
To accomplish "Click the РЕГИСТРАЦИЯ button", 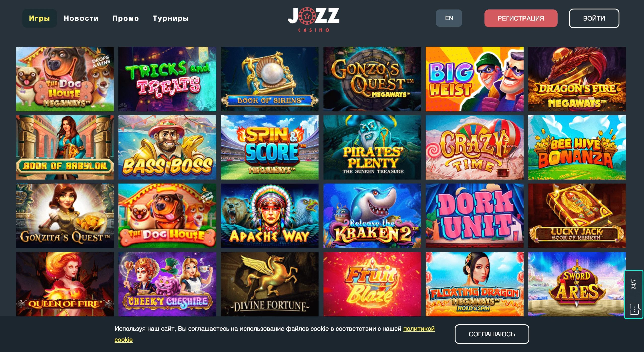I will [x=521, y=18].
